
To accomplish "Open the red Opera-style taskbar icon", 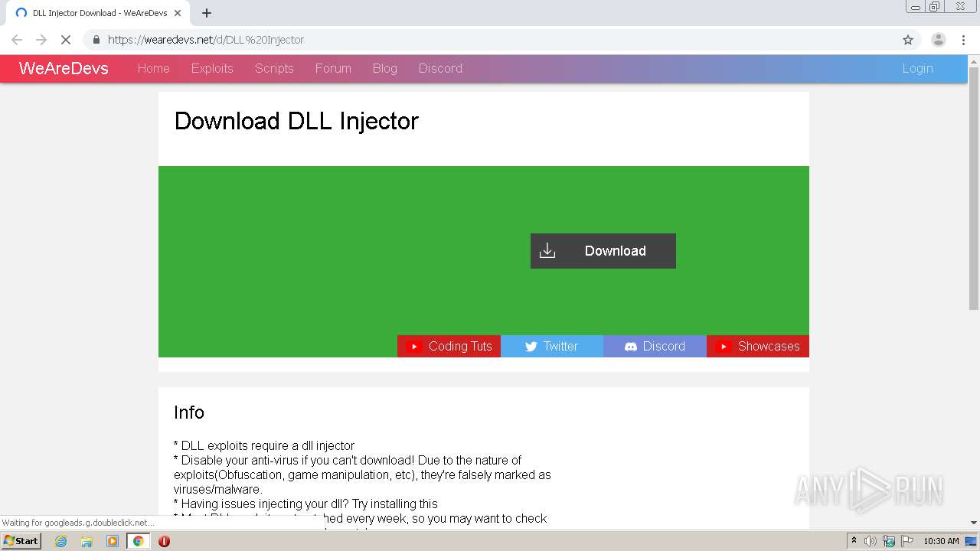I will pyautogui.click(x=164, y=541).
